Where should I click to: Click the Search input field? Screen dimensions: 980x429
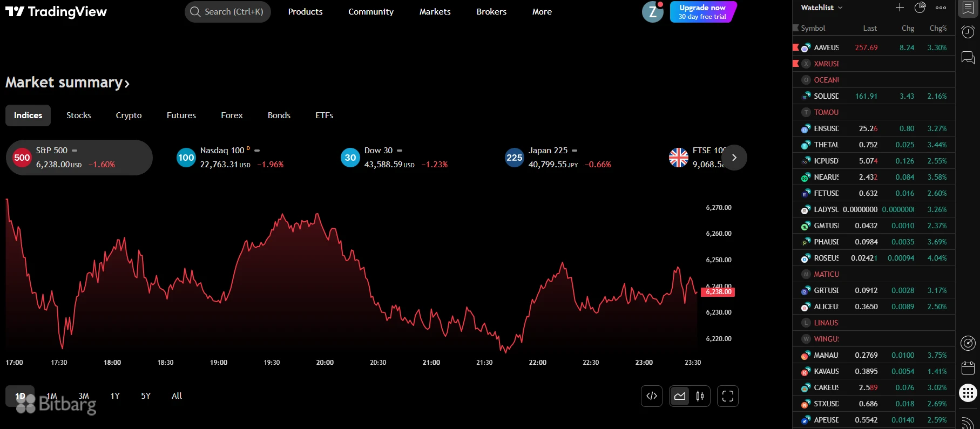pos(228,12)
